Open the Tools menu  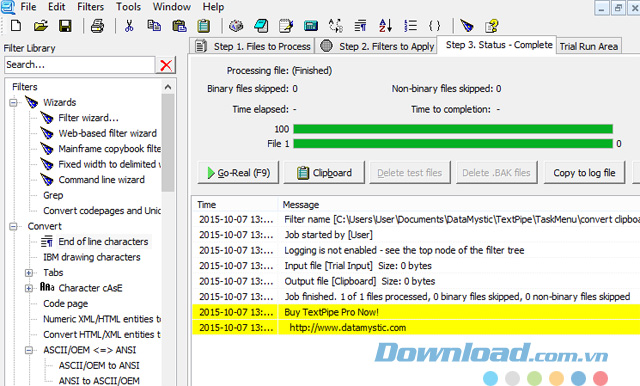coord(128,7)
